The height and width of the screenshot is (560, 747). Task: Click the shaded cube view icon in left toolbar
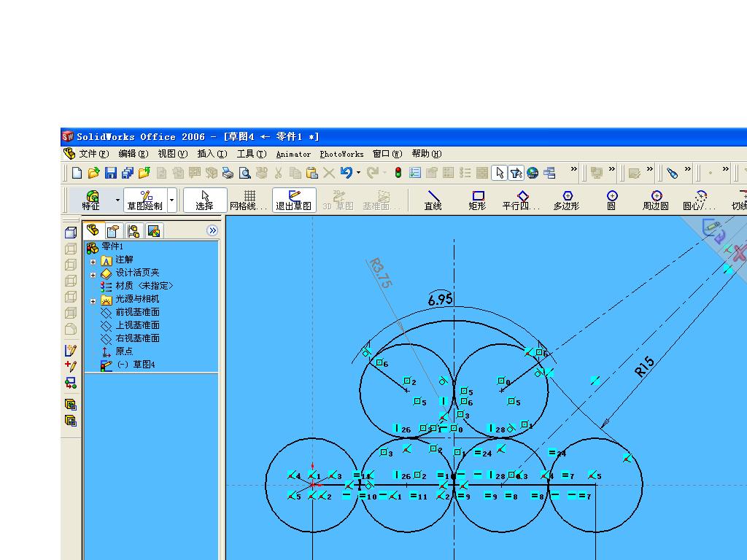(71, 232)
